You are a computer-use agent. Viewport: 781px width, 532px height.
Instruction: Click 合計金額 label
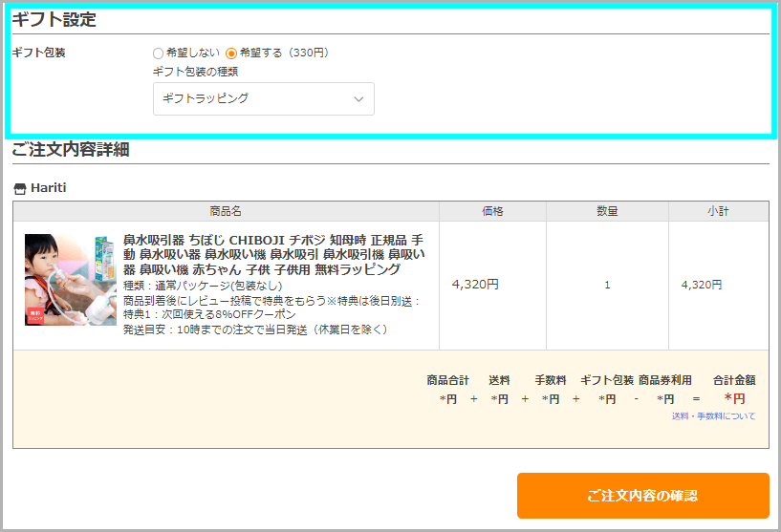pos(734,381)
